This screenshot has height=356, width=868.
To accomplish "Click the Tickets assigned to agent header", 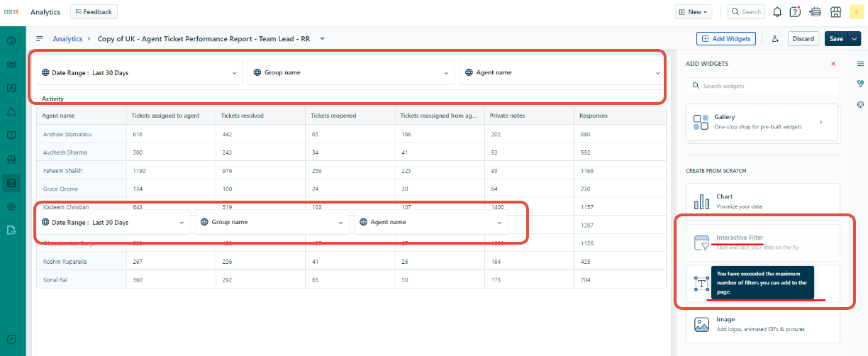I will tap(171, 116).
